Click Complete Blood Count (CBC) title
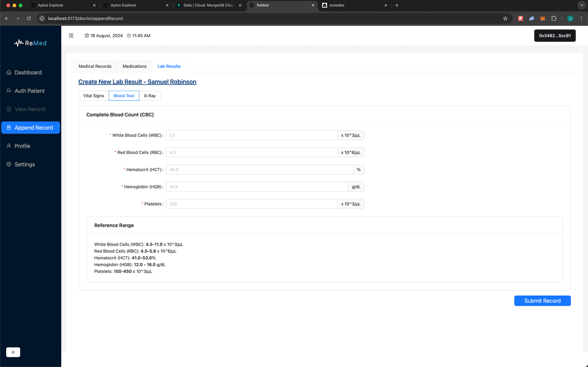The height and width of the screenshot is (367, 588). click(x=120, y=115)
